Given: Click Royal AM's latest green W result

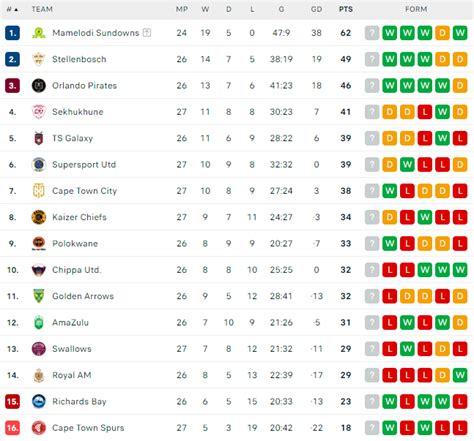Looking at the screenshot, I should 460,375.
